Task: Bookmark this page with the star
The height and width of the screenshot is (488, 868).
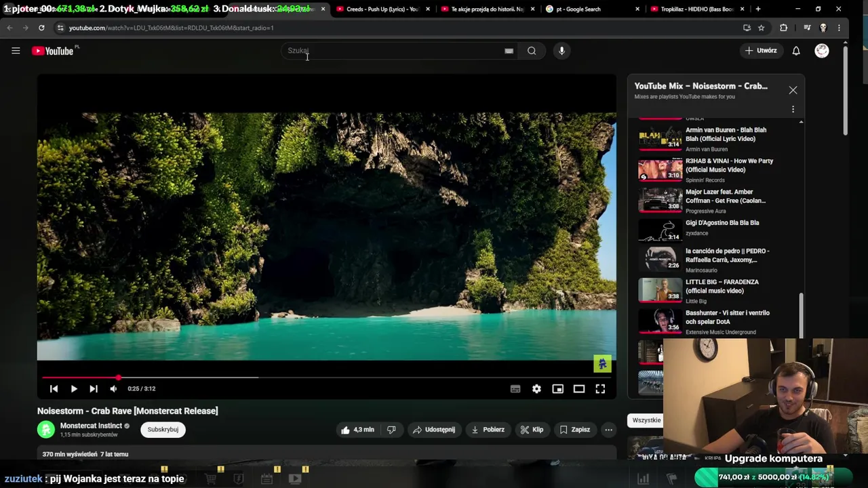Action: 762,28
